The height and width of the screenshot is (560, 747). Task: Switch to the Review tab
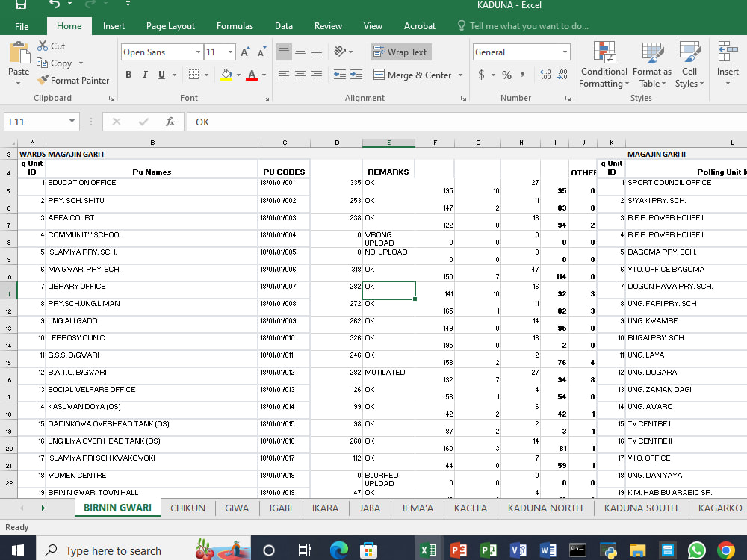328,26
